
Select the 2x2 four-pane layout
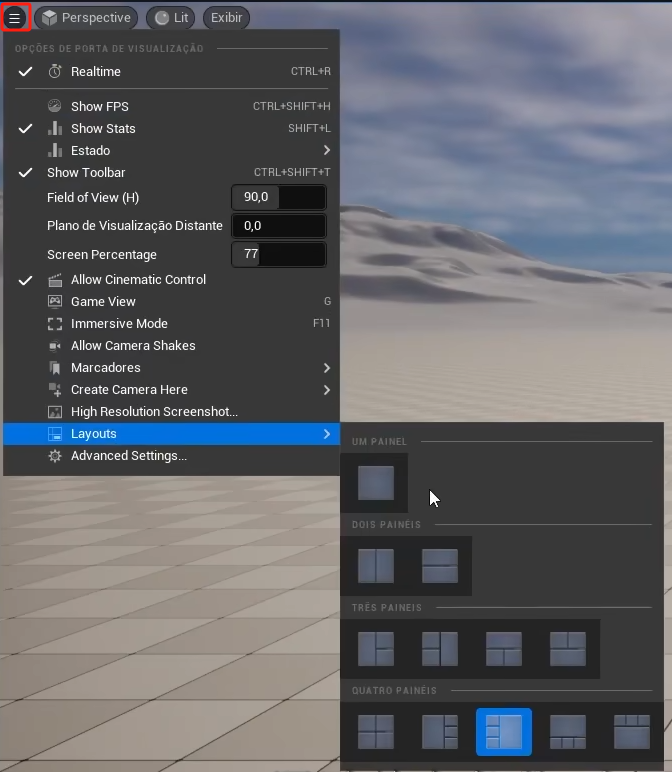tap(376, 732)
